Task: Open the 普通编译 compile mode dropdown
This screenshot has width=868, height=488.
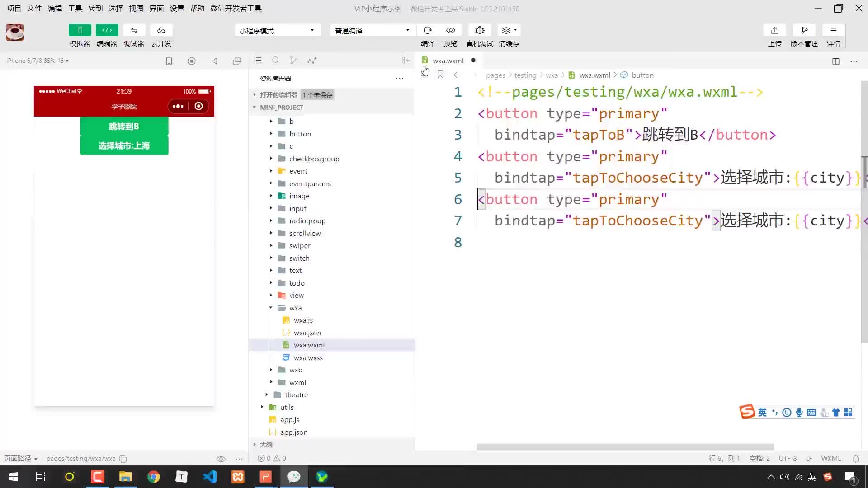Action: click(x=373, y=30)
